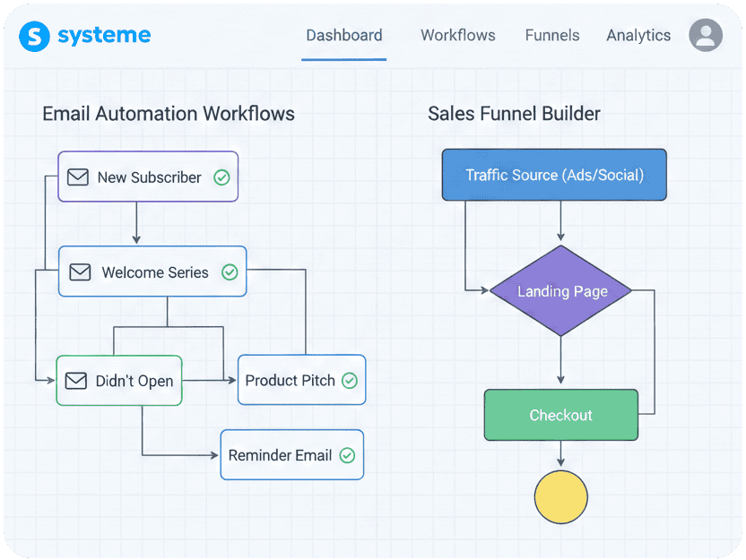Screen dimensions: 746x560
Task: Open the Analytics tab
Action: [638, 36]
